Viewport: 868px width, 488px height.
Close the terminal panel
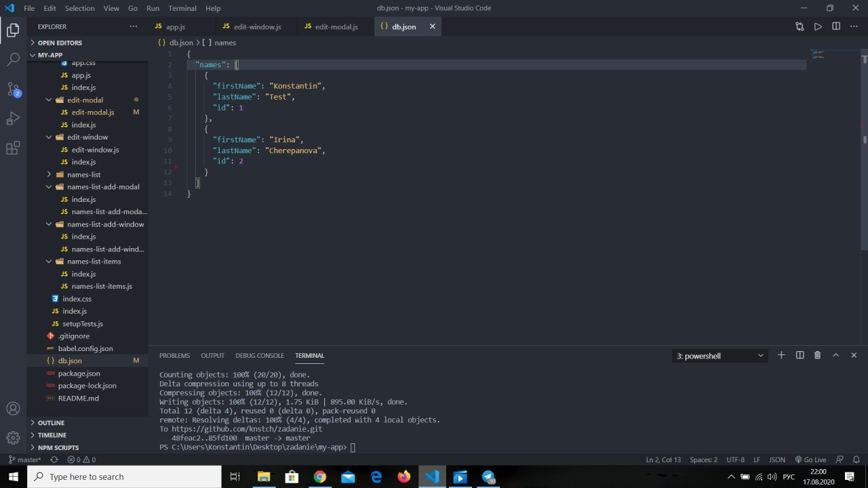(x=854, y=355)
